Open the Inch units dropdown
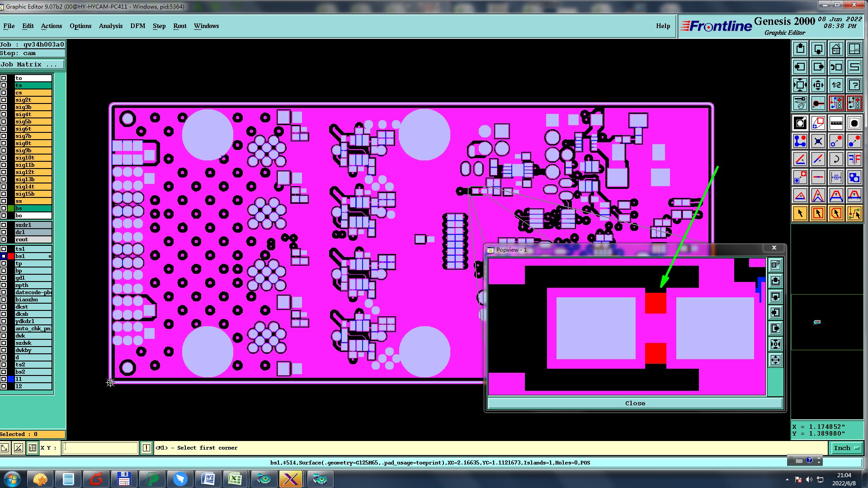This screenshot has width=868, height=488. tap(846, 448)
